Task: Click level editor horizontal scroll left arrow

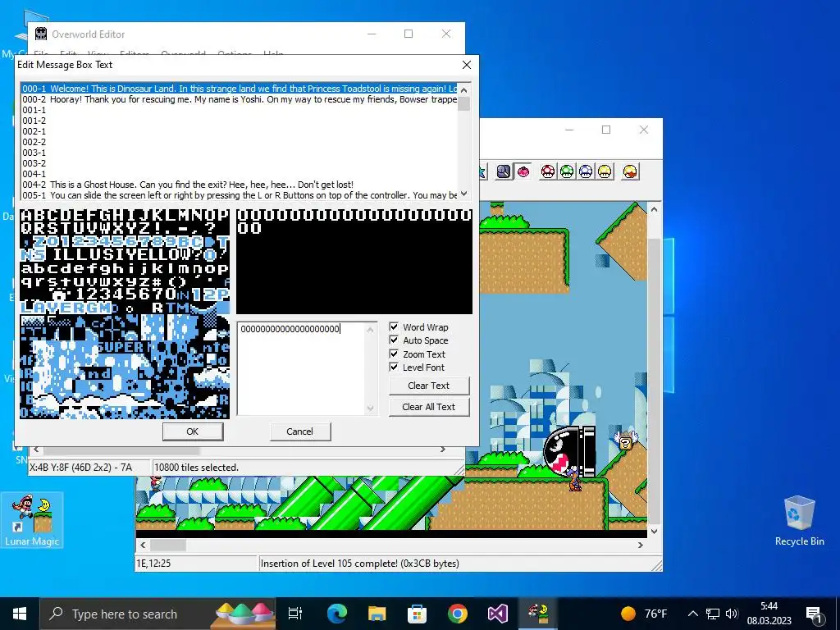Action: (143, 545)
